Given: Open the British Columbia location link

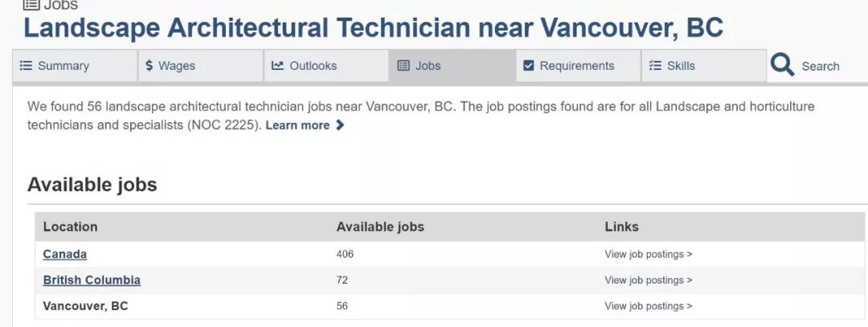Looking at the screenshot, I should click(x=92, y=280).
